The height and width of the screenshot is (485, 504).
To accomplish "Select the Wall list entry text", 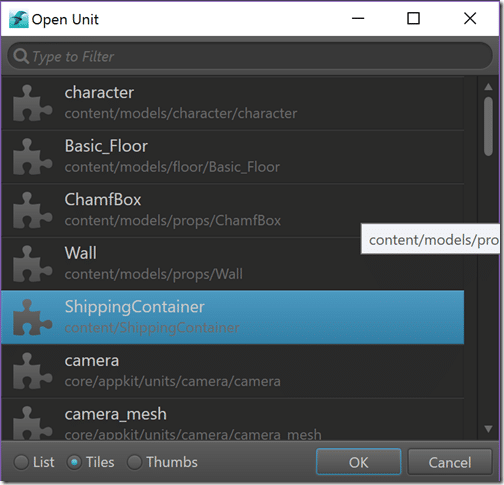I will coord(81,253).
